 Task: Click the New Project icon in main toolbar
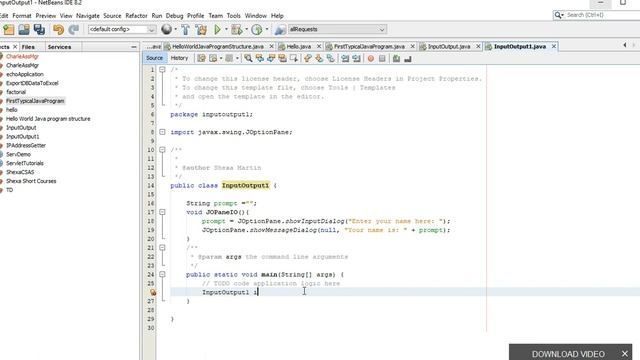tap(9, 29)
